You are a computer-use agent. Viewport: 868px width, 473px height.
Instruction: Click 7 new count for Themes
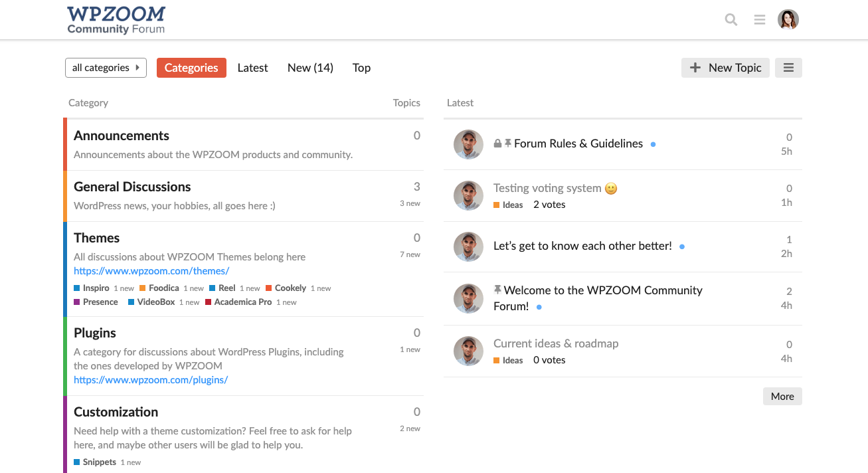[x=410, y=254]
